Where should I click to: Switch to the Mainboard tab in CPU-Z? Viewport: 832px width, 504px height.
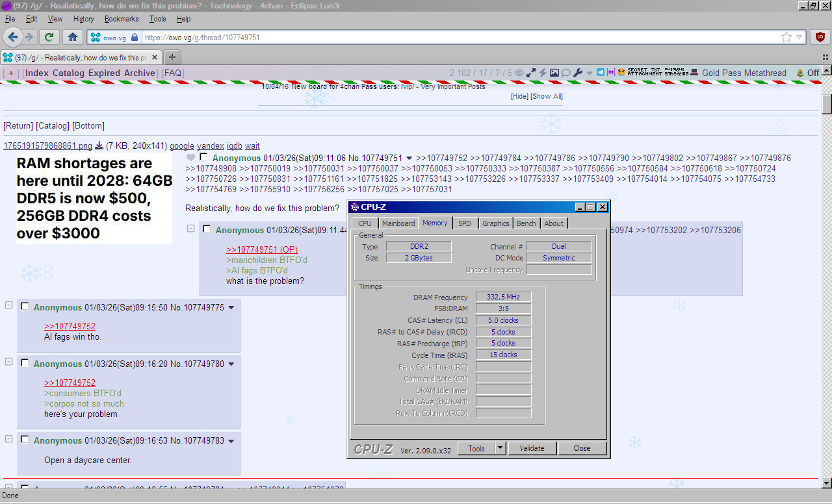point(398,223)
